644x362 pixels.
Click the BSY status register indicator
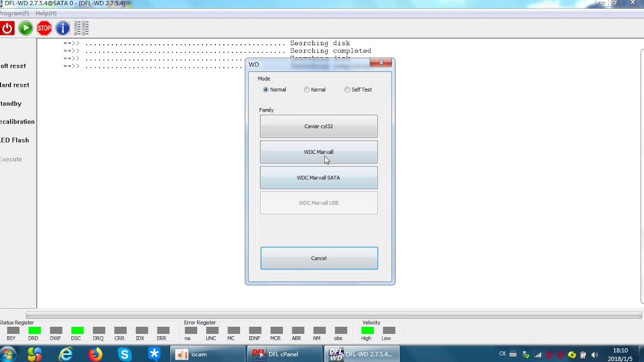point(13,330)
